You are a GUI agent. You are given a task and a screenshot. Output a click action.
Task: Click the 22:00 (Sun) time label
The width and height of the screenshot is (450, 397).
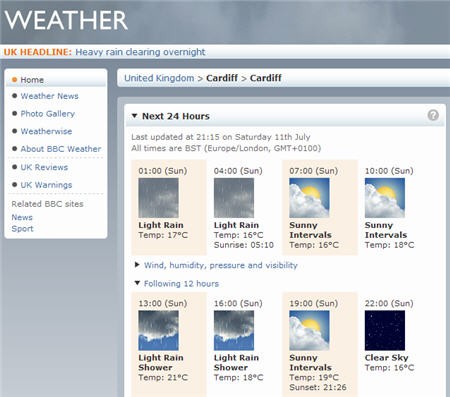[x=389, y=303]
